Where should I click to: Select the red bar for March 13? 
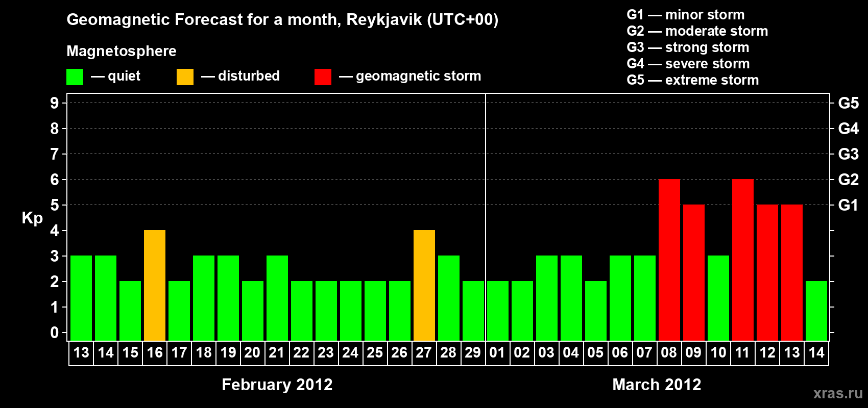[x=792, y=272]
